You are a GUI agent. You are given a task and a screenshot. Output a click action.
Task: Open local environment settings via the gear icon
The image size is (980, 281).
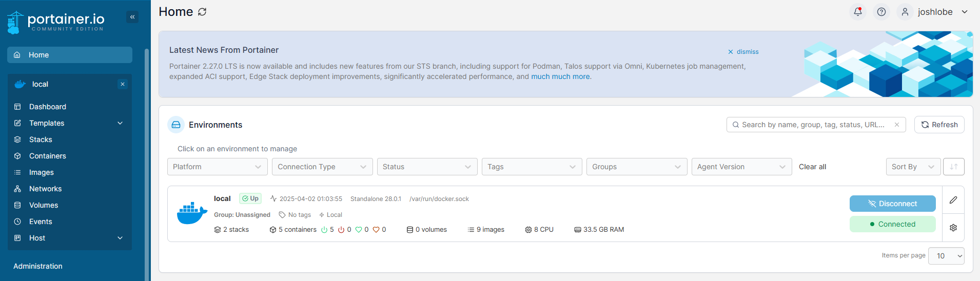953,228
